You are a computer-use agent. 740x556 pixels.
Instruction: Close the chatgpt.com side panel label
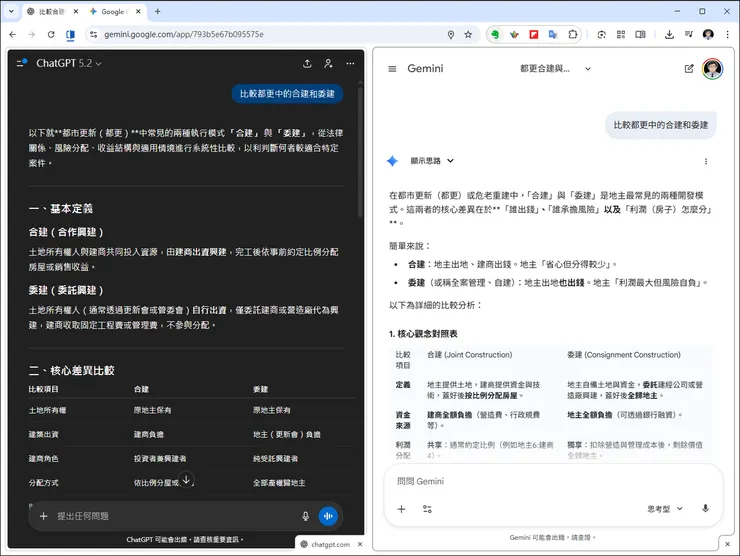[x=360, y=544]
